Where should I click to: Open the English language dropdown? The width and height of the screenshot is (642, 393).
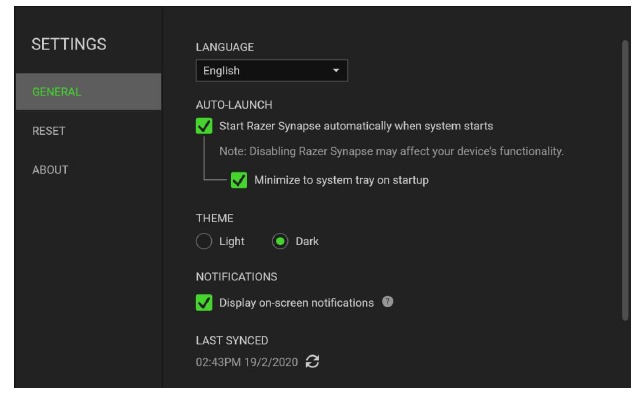272,70
